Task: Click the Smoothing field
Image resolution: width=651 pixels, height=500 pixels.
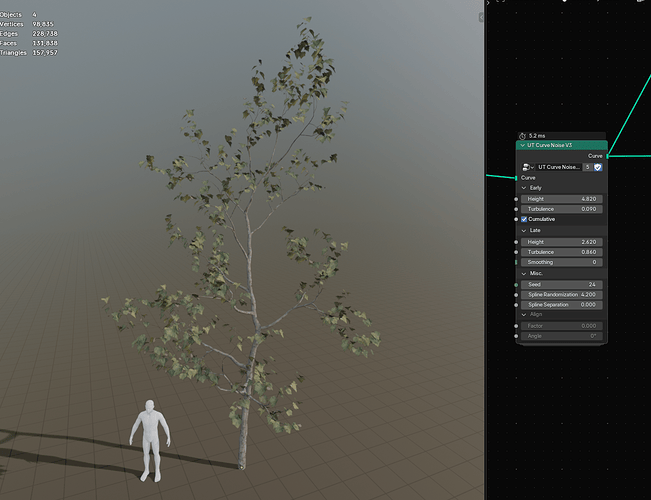Action: coord(561,262)
